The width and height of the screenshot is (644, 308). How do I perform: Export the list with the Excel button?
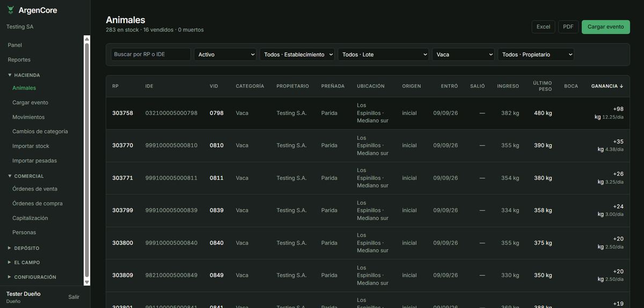[x=543, y=27]
